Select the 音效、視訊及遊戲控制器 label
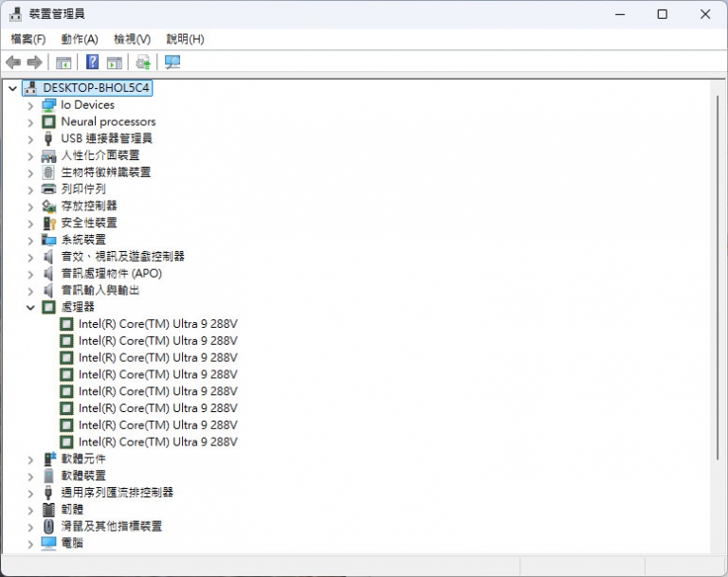The height and width of the screenshot is (577, 728). tap(123, 256)
